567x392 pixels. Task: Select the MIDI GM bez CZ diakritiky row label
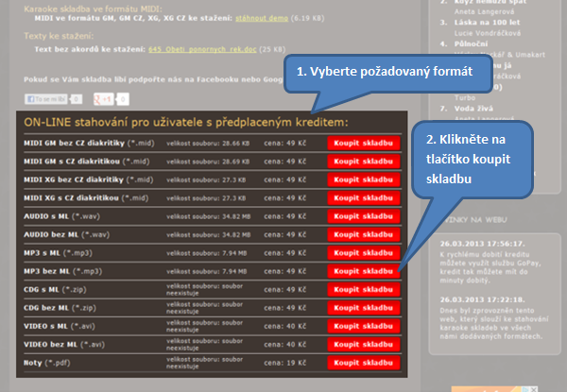pyautogui.click(x=89, y=143)
